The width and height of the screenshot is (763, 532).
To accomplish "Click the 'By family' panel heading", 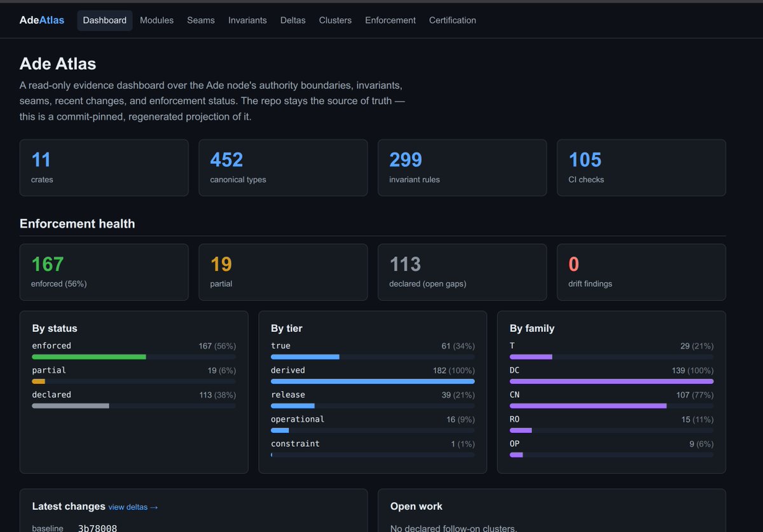I will click(532, 329).
